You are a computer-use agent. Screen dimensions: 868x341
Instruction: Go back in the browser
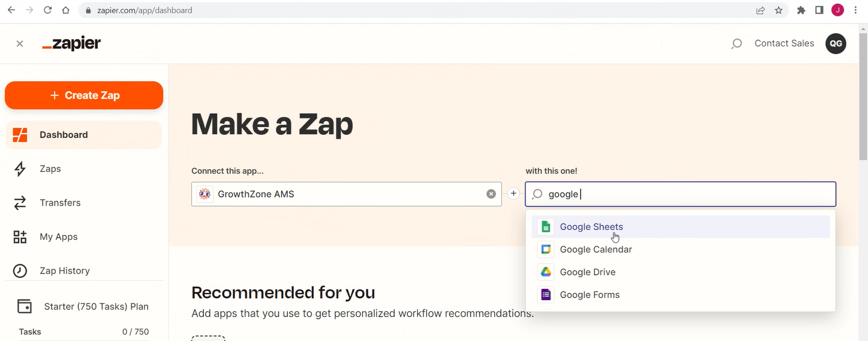11,10
